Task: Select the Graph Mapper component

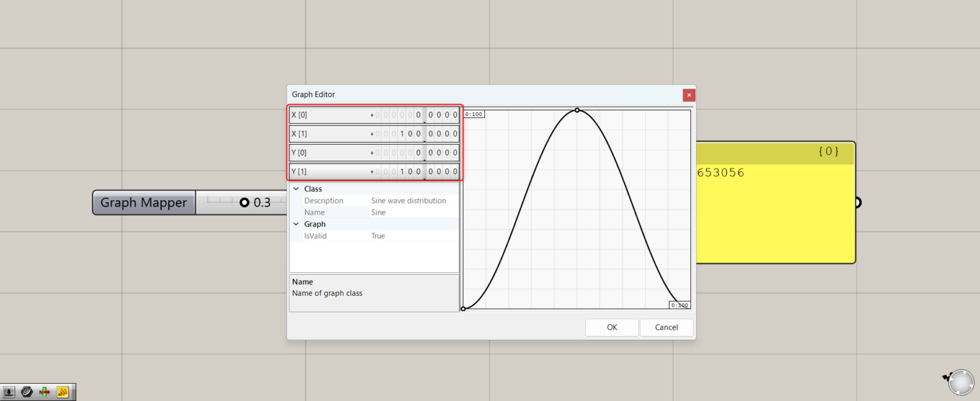Action: pyautogui.click(x=143, y=202)
